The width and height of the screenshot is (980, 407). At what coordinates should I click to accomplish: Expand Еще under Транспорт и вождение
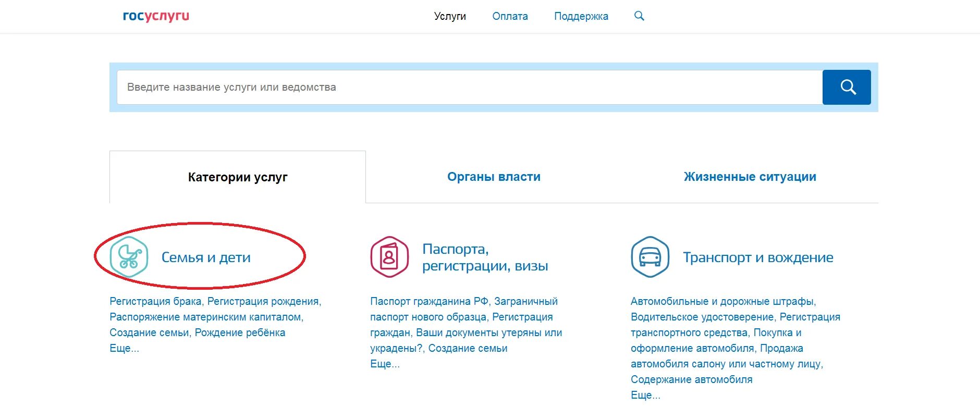(645, 395)
